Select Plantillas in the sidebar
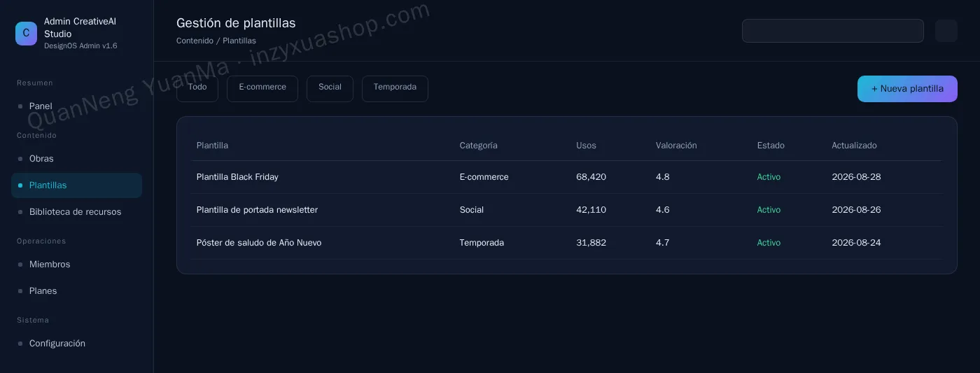980x373 pixels. pos(76,185)
